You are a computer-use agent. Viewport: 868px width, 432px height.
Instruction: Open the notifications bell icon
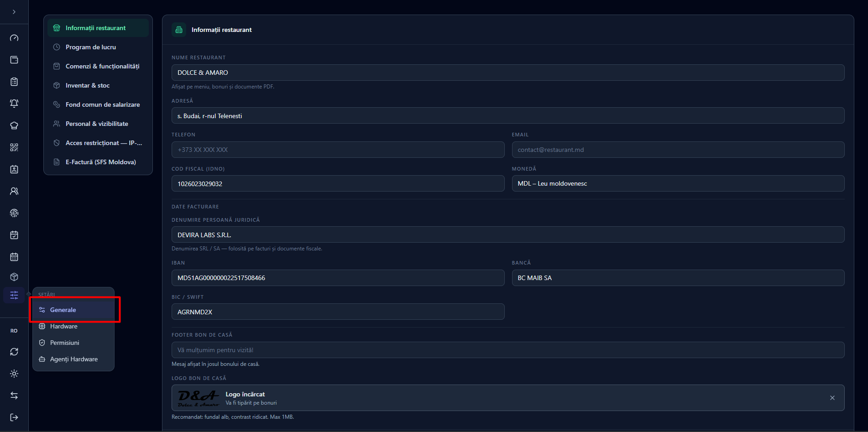coord(14,104)
